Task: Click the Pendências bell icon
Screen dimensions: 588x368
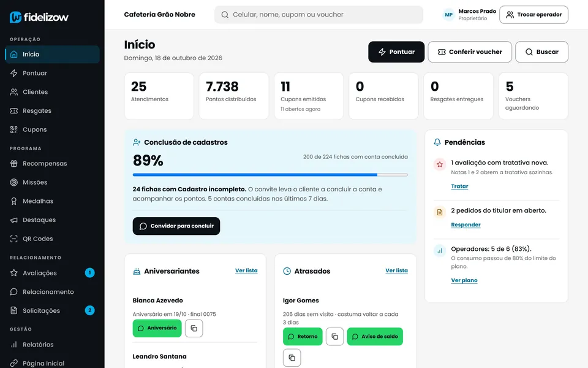Action: (437, 142)
